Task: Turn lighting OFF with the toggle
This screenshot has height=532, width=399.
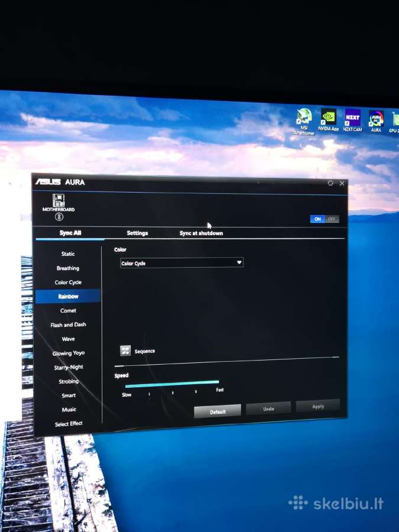Action: (332, 219)
